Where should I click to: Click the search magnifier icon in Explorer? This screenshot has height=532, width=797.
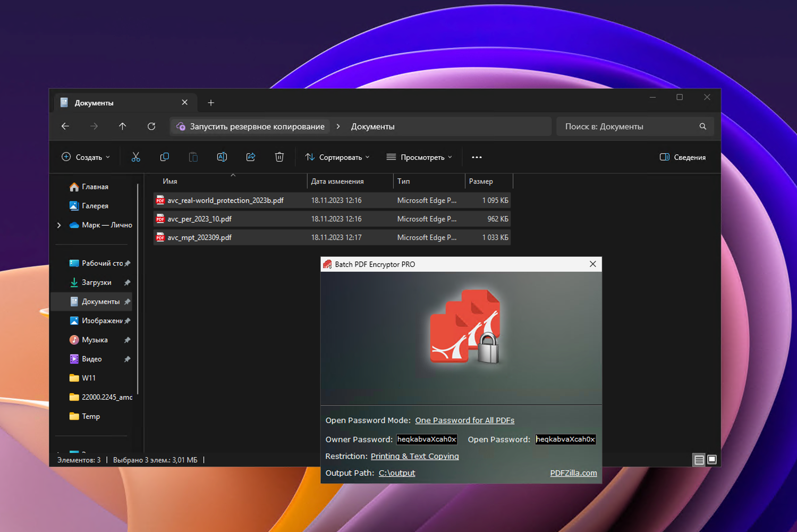point(703,126)
